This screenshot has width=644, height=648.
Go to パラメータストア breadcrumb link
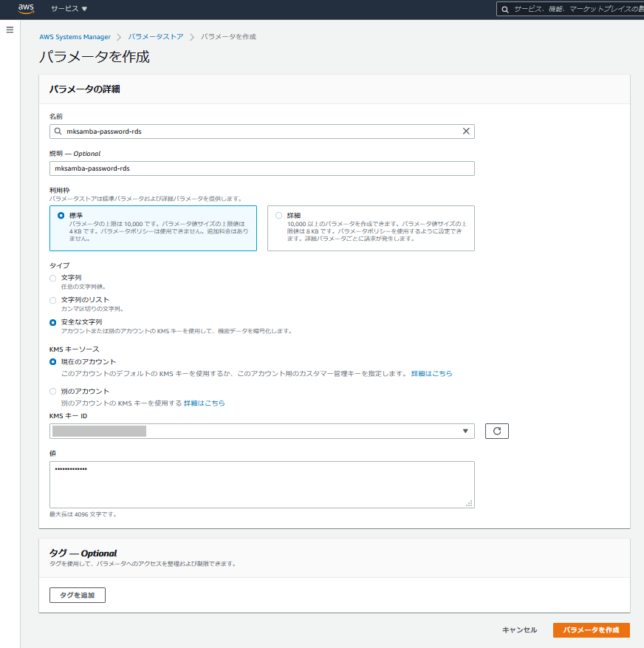pos(155,37)
